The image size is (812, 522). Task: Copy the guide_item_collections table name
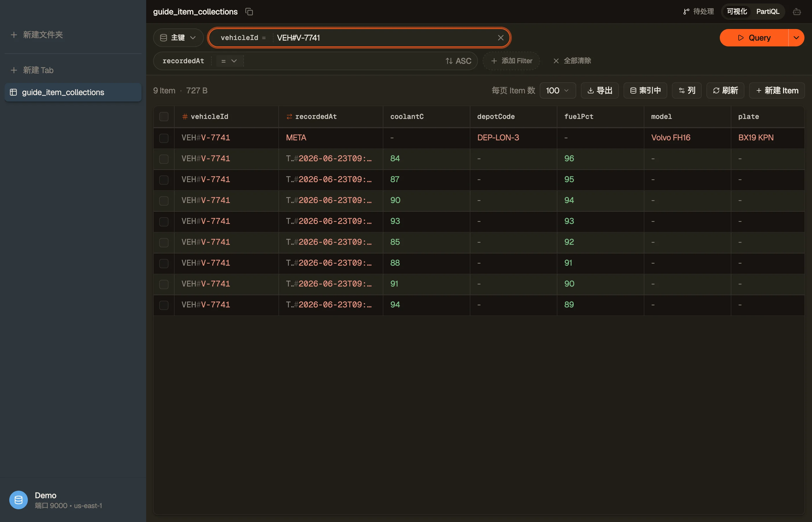pyautogui.click(x=249, y=12)
